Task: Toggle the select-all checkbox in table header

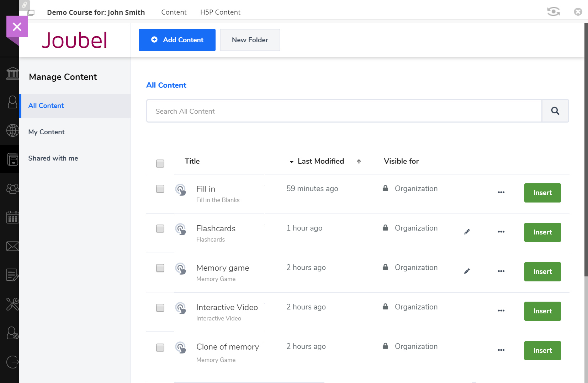Action: click(x=160, y=163)
